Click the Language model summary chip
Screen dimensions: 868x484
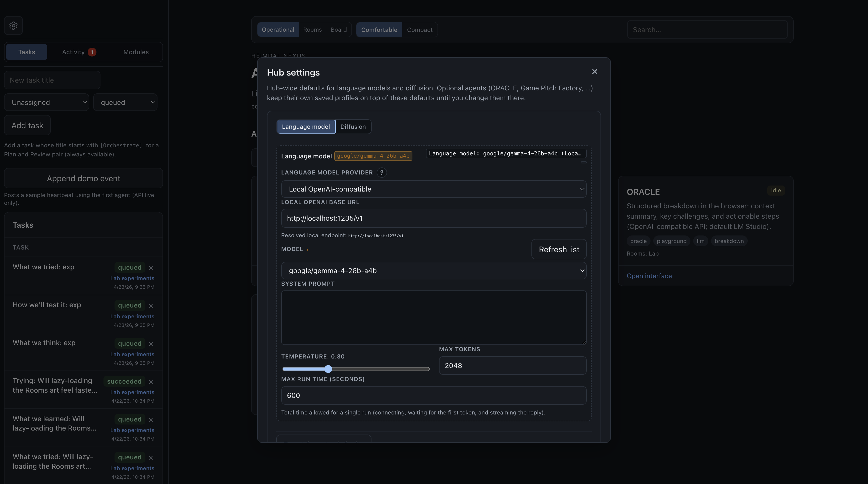click(x=506, y=154)
